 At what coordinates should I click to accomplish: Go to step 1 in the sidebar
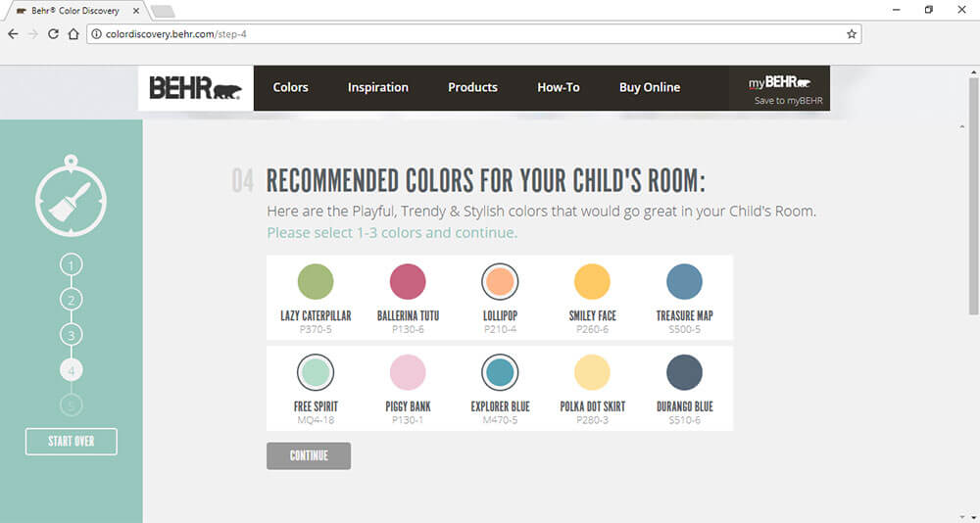72,265
